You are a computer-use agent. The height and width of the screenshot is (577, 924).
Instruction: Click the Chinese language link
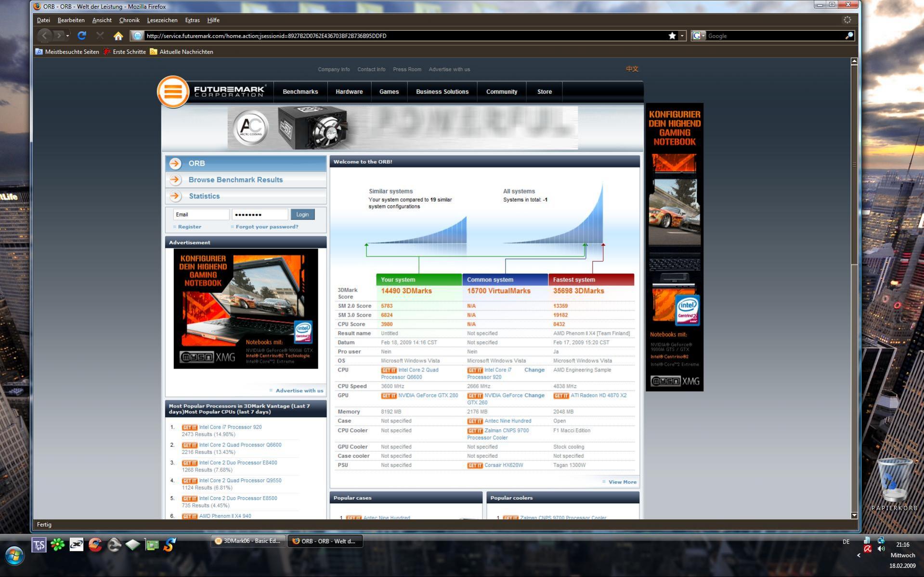coord(632,69)
